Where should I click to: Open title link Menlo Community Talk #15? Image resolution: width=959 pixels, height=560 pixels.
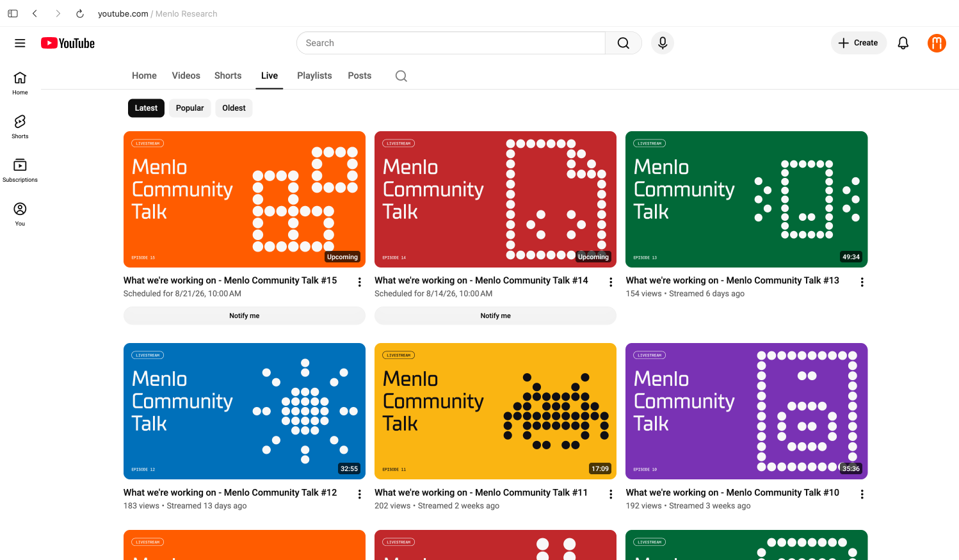[x=230, y=280]
